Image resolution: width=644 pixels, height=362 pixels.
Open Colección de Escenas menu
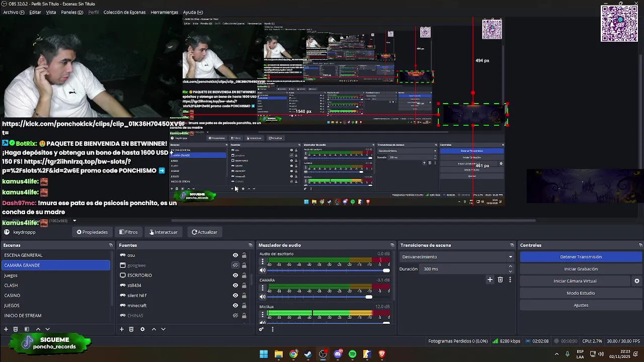[x=124, y=12]
